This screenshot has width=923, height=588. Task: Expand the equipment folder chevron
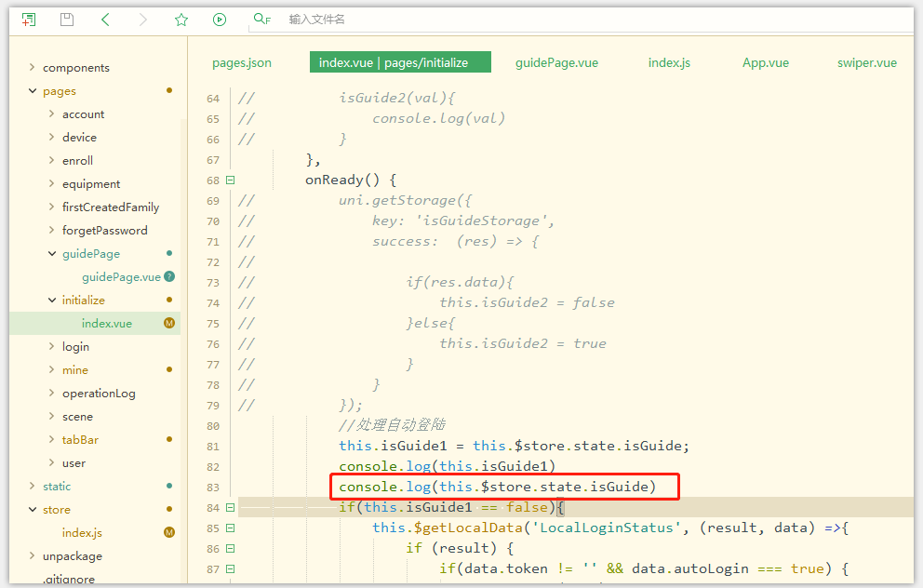tap(51, 183)
